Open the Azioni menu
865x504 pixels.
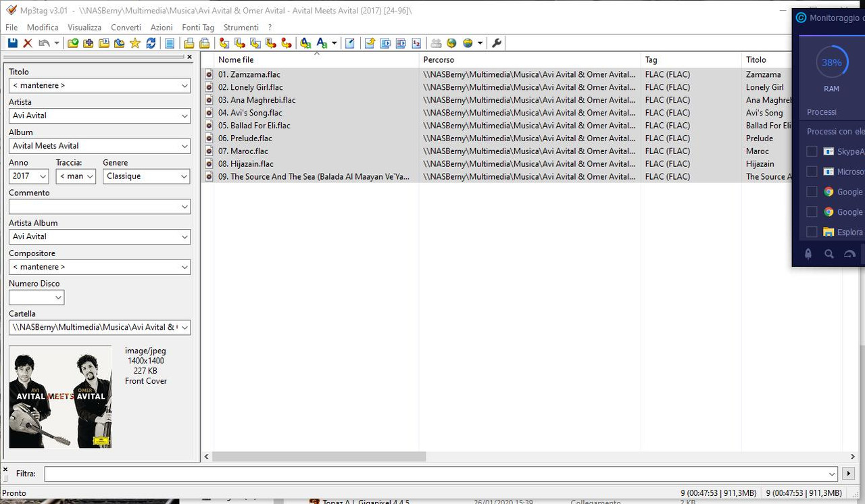pyautogui.click(x=162, y=28)
